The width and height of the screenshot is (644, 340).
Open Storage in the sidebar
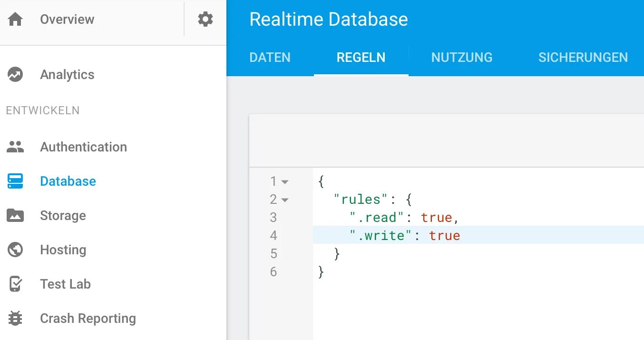(x=63, y=216)
